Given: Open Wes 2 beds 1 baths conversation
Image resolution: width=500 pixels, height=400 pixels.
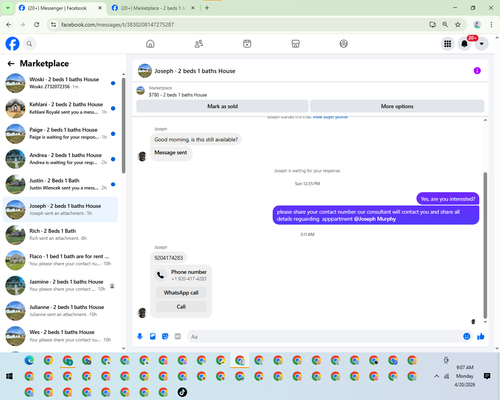Looking at the screenshot, I should [60, 336].
